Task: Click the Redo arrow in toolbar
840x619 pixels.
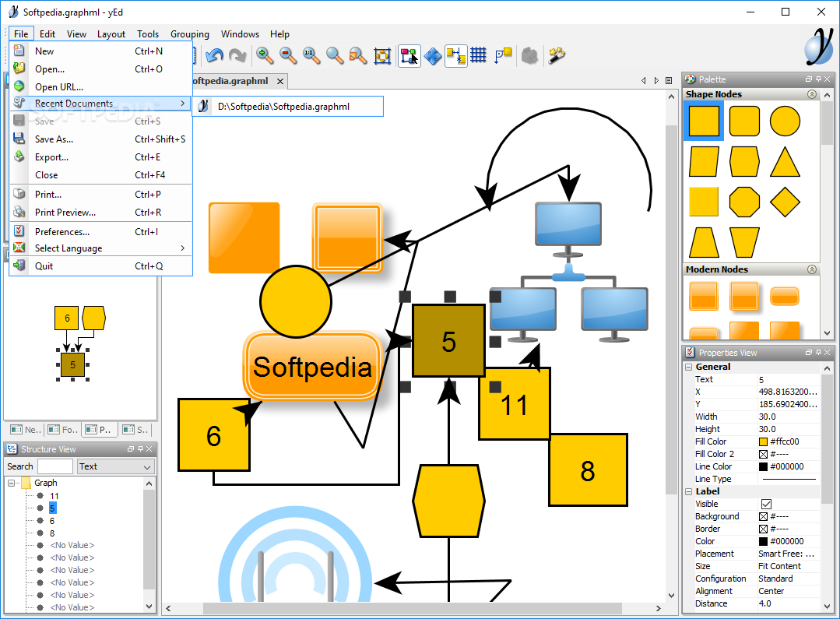Action: [237, 55]
